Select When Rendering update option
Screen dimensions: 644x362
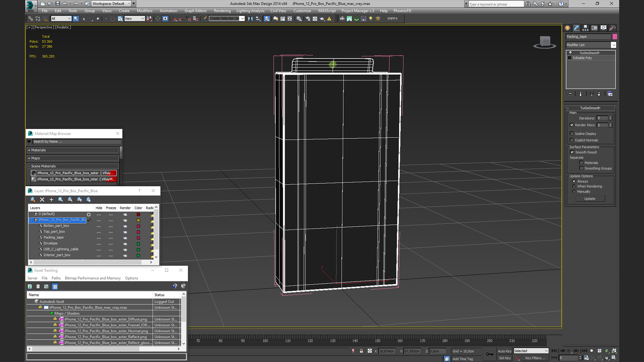pyautogui.click(x=574, y=186)
